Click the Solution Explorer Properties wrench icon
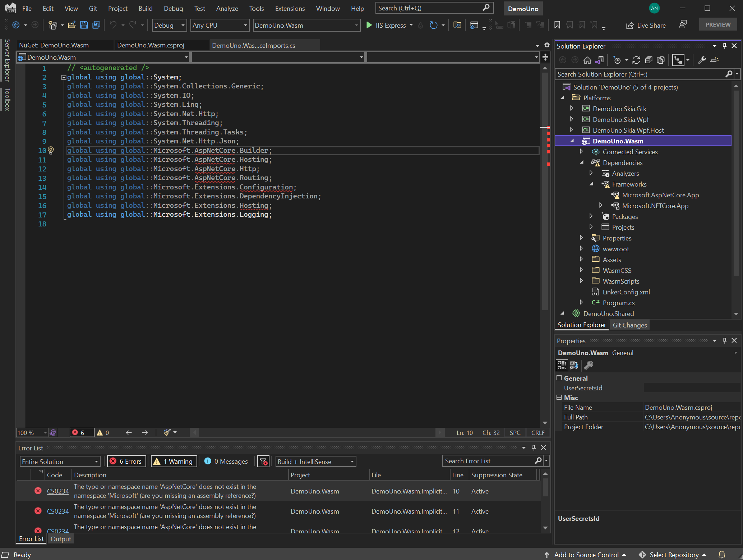This screenshot has height=560, width=743. pyautogui.click(x=702, y=60)
